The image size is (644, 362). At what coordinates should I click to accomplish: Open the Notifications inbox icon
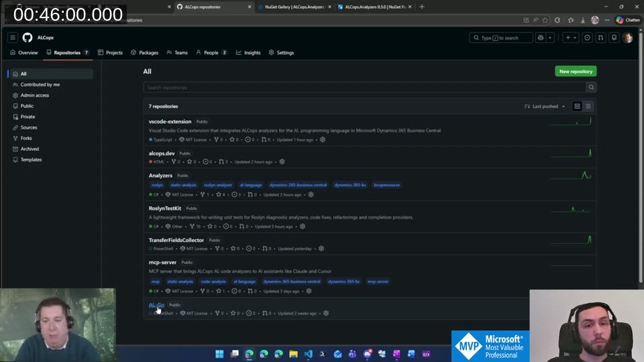tap(614, 38)
